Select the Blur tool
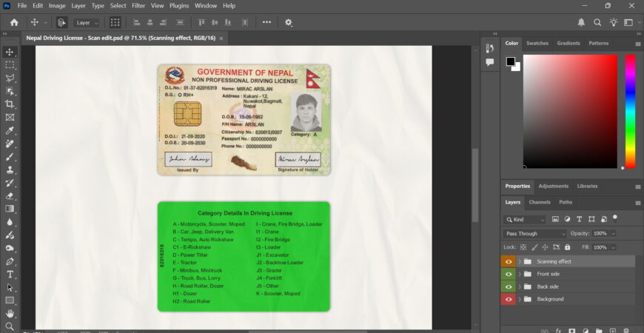The image size is (644, 333). (10, 222)
